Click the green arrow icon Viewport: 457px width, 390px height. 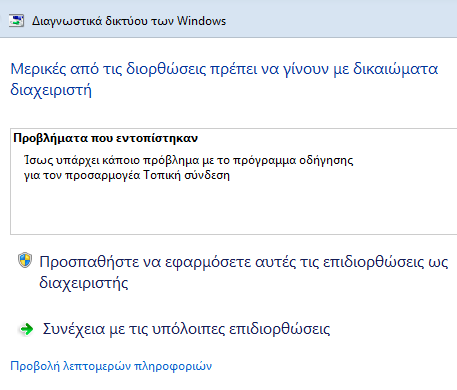point(26,329)
